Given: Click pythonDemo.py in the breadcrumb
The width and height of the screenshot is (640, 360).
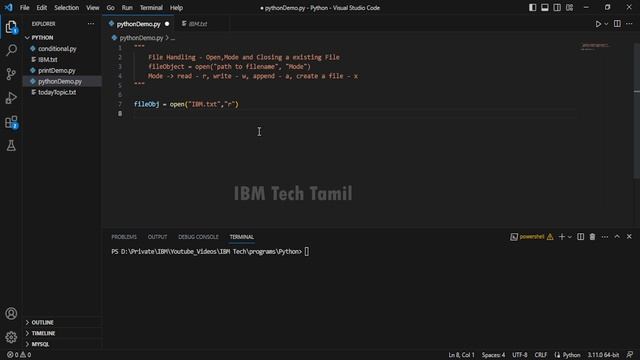Looking at the screenshot, I should (x=141, y=38).
